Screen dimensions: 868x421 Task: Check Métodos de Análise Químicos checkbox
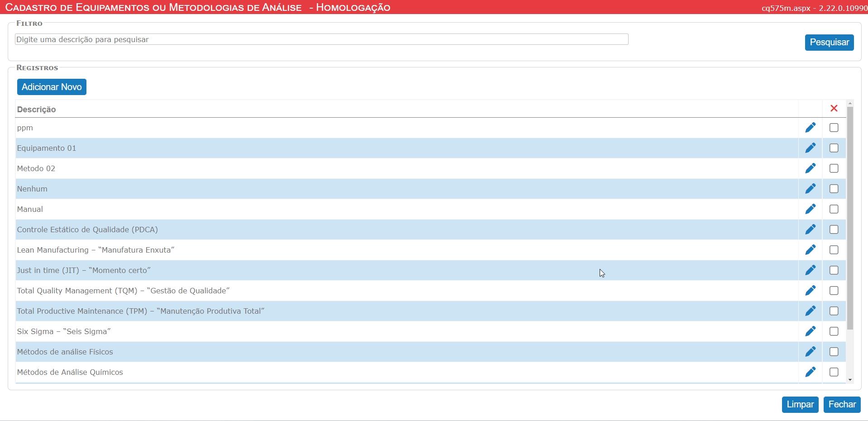(834, 372)
